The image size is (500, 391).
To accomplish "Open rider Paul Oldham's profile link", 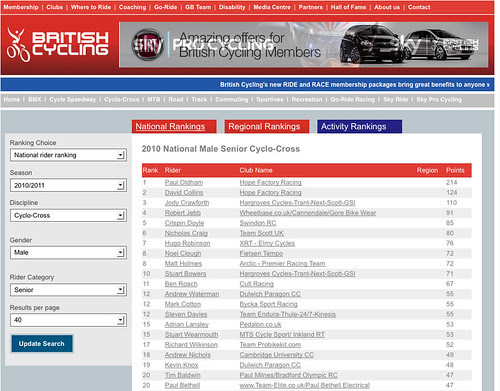I will click(184, 182).
